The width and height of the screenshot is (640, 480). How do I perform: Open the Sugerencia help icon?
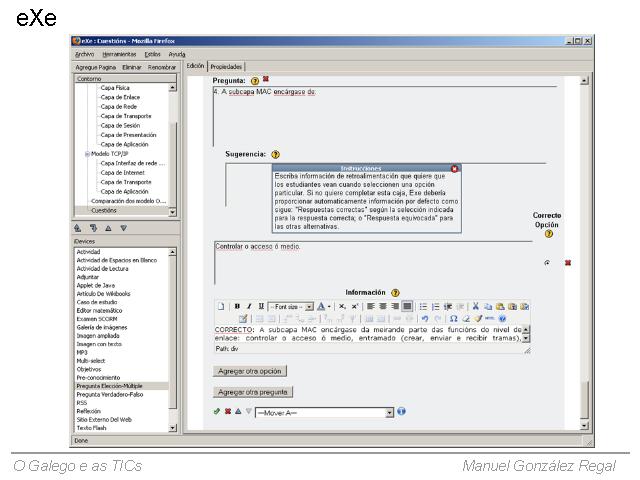(x=275, y=154)
